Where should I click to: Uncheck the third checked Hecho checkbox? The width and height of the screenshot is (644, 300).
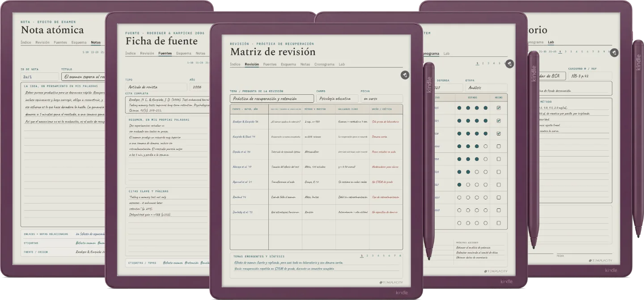coord(499,133)
